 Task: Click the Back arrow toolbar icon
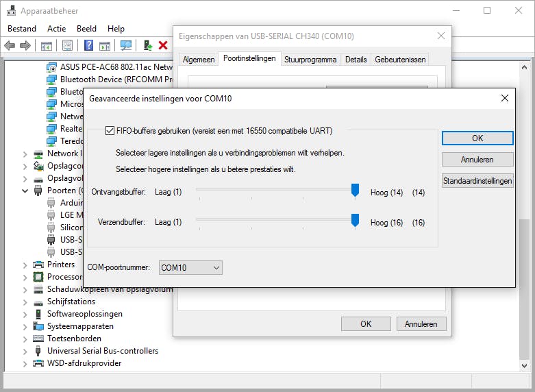coord(10,45)
